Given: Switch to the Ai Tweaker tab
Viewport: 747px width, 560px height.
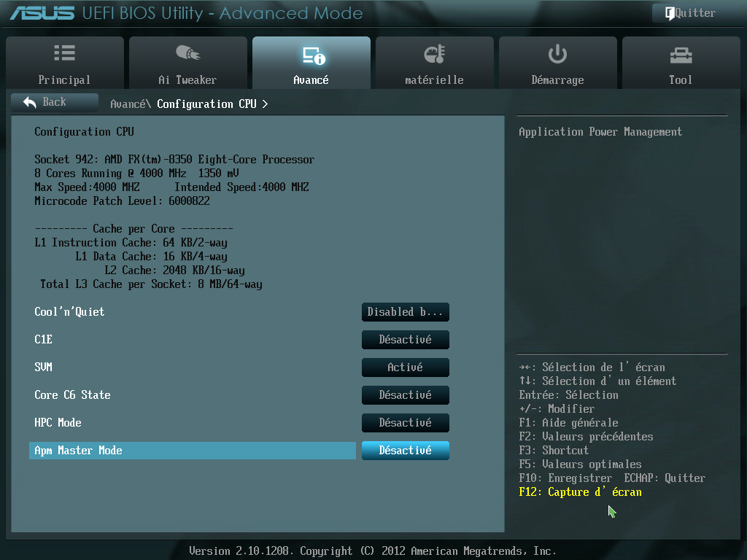Looking at the screenshot, I should point(187,63).
